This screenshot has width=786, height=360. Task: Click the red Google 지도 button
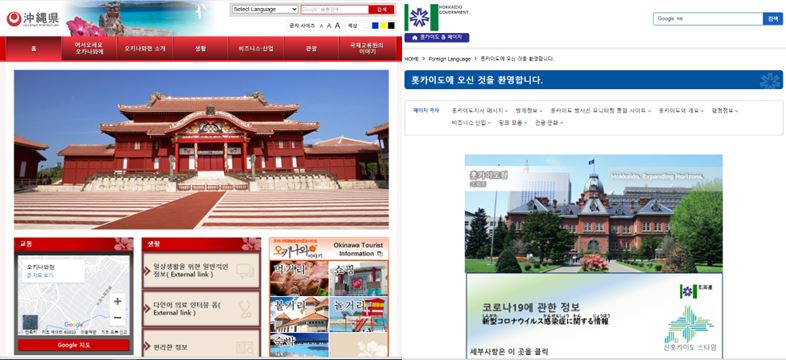[x=74, y=345]
